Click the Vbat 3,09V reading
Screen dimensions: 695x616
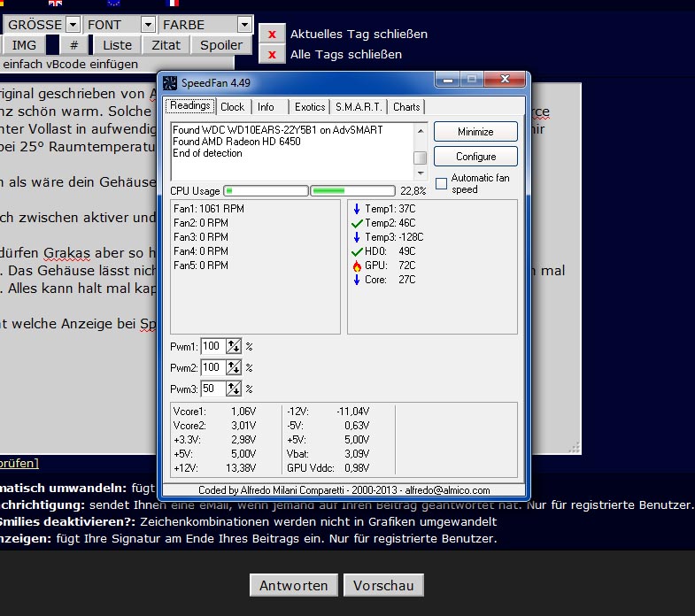coord(328,454)
